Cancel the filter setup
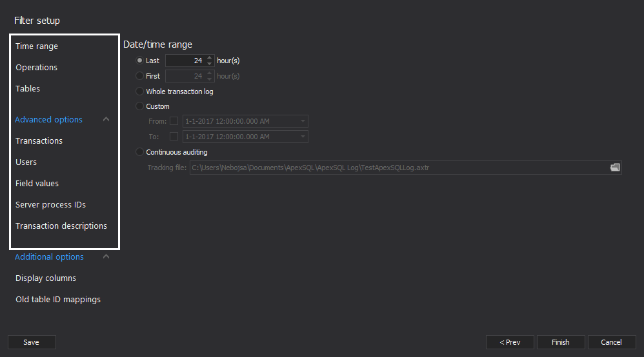Viewport: 644px width, 357px height. point(612,342)
